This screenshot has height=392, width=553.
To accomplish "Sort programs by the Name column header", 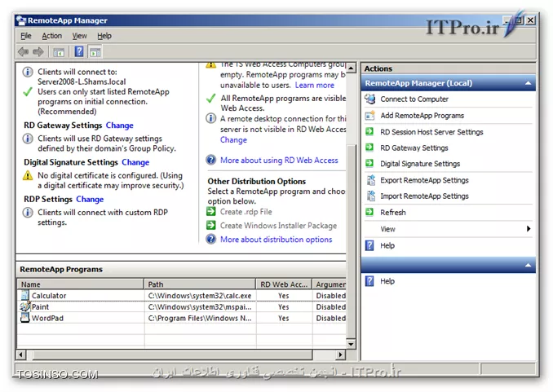I will coord(81,284).
